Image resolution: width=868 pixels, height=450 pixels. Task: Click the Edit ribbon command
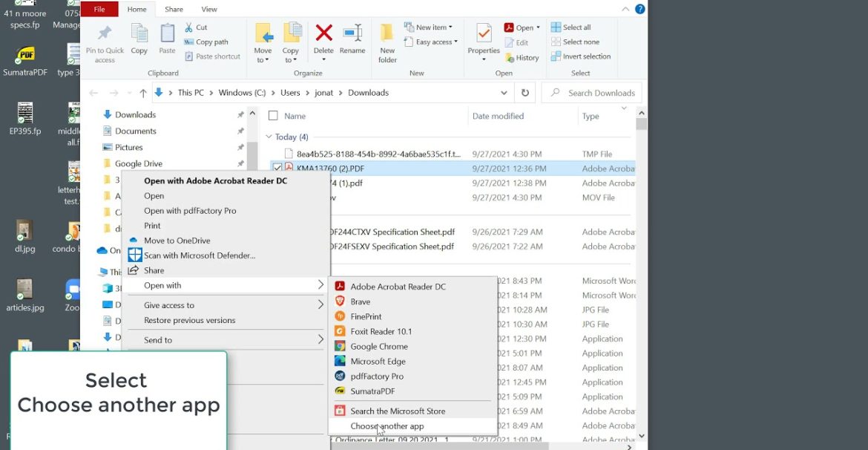(516, 42)
